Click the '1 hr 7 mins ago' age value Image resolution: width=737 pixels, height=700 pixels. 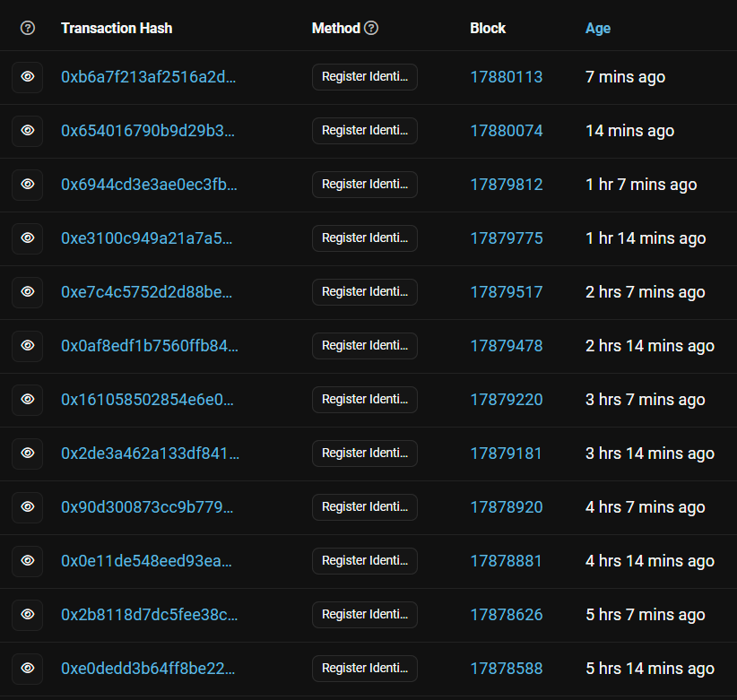[641, 185]
